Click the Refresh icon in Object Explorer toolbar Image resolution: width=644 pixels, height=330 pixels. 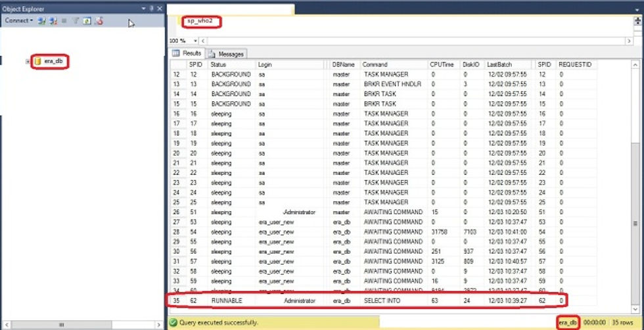tap(87, 20)
